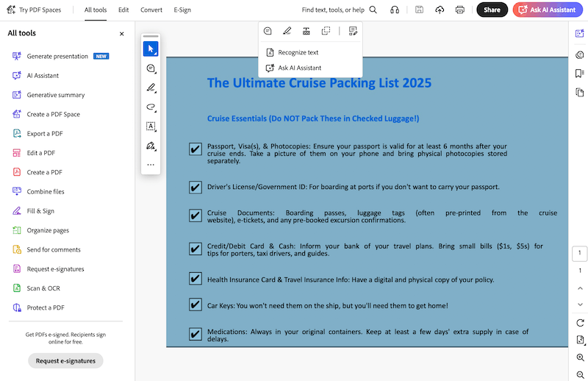Open Edit a PDF tool
This screenshot has height=381, width=588.
point(33,153)
